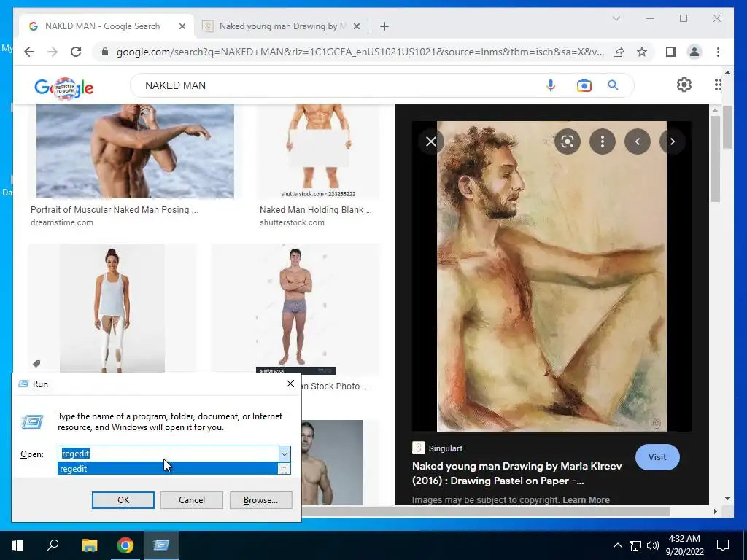
Task: Open a new tab with the plus button
Action: tap(384, 26)
